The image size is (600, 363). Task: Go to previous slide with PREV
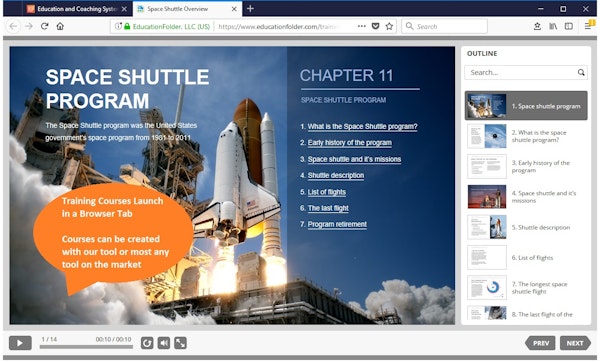540,343
